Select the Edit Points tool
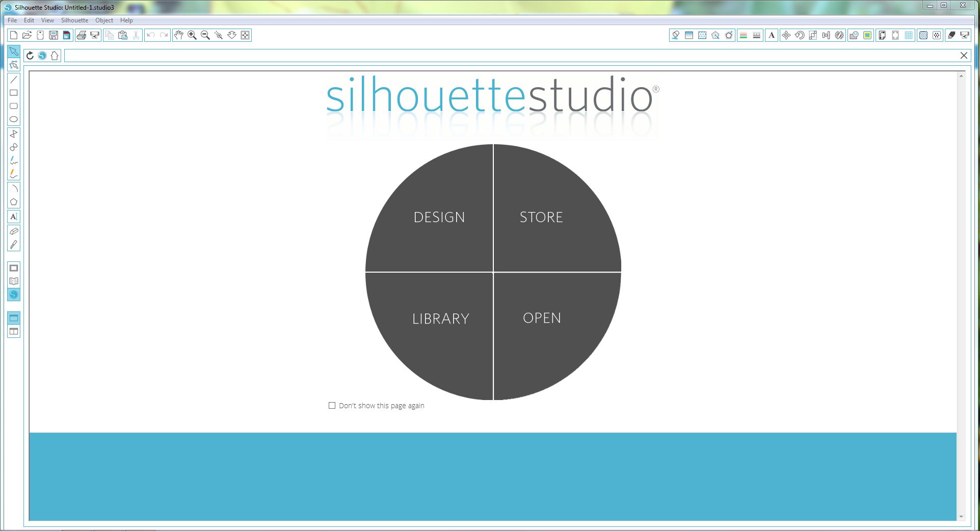The height and width of the screenshot is (531, 980). click(14, 65)
